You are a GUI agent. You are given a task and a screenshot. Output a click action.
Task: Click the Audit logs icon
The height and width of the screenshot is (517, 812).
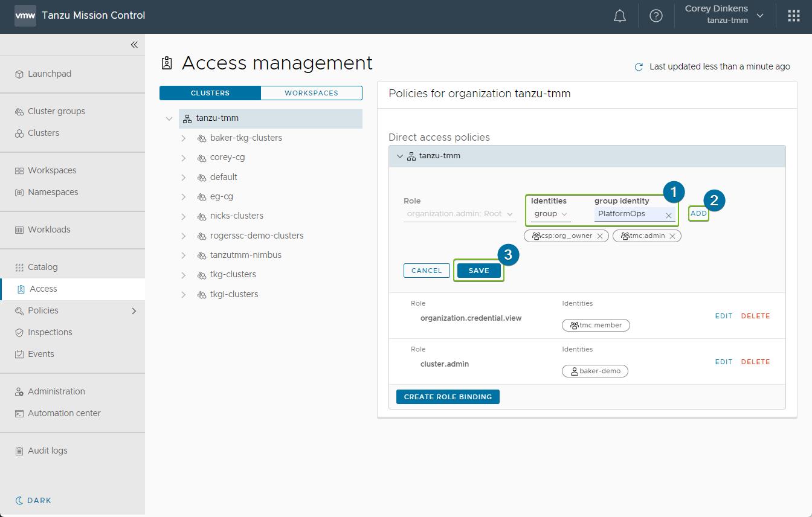tap(19, 451)
